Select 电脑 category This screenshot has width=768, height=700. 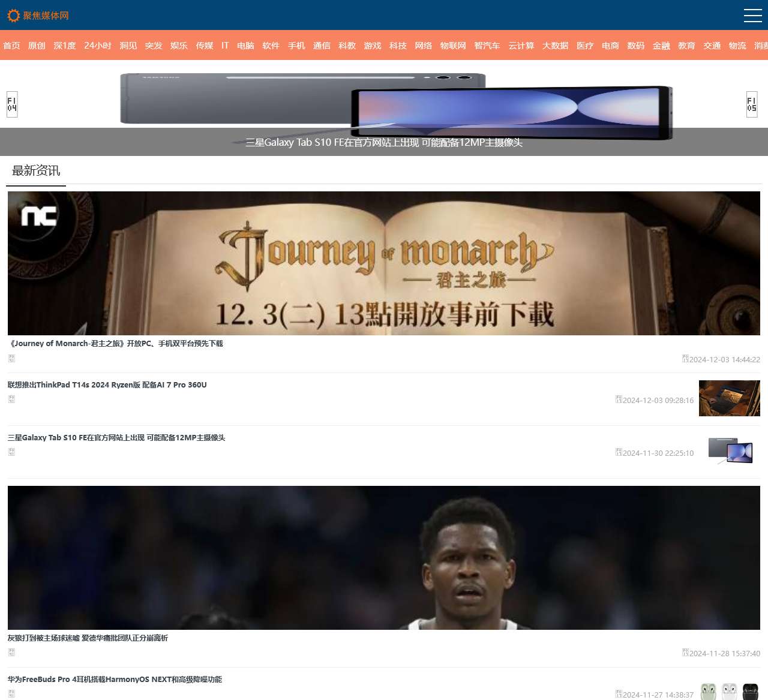(245, 46)
